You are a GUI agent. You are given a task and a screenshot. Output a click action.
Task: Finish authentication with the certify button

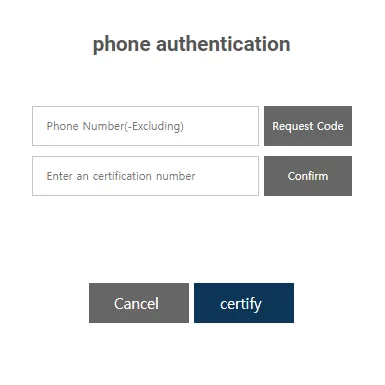[244, 303]
